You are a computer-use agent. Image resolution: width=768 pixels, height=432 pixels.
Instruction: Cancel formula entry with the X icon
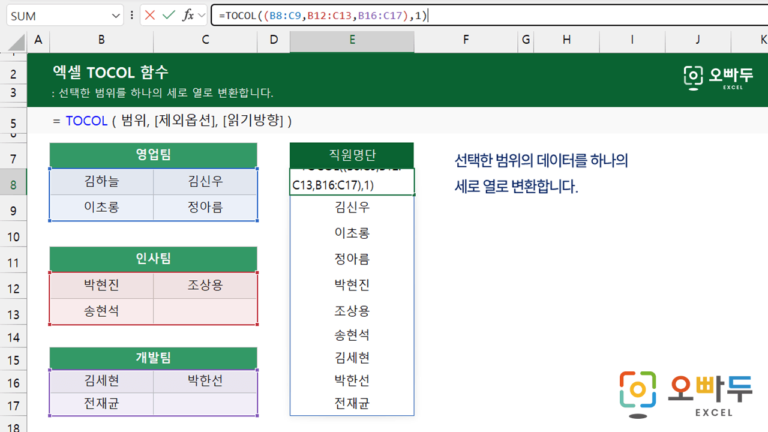(150, 15)
